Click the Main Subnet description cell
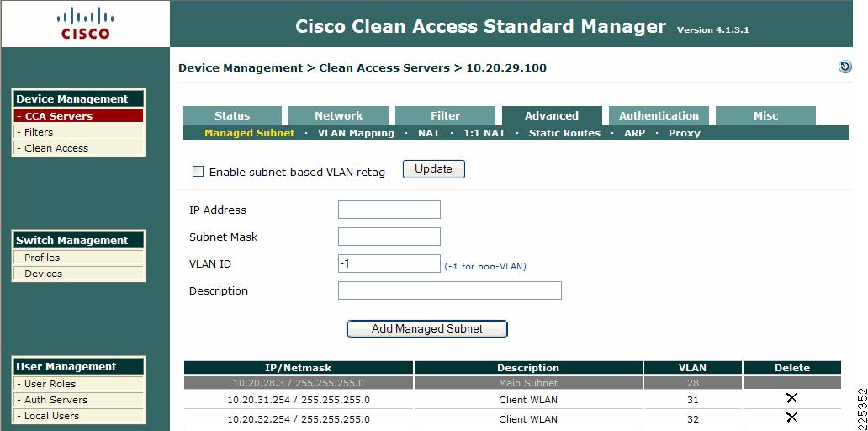The width and height of the screenshot is (868, 431). point(528,383)
